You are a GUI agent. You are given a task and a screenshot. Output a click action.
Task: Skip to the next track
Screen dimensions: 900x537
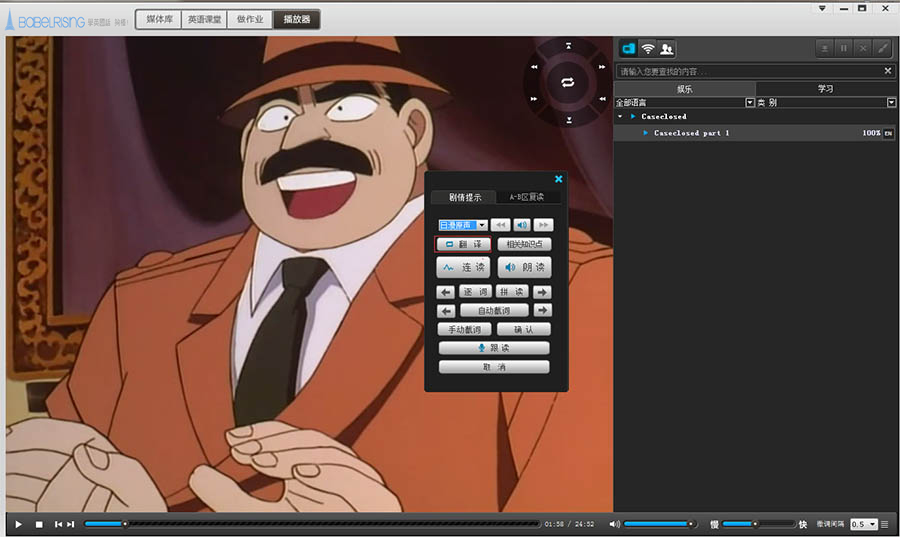[x=71, y=524]
